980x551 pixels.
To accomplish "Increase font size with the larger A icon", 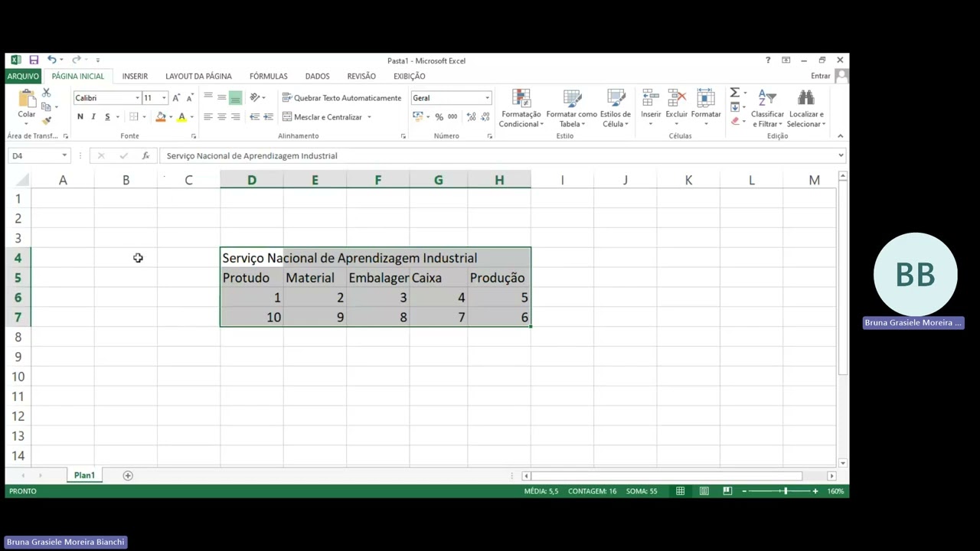I will [x=176, y=98].
